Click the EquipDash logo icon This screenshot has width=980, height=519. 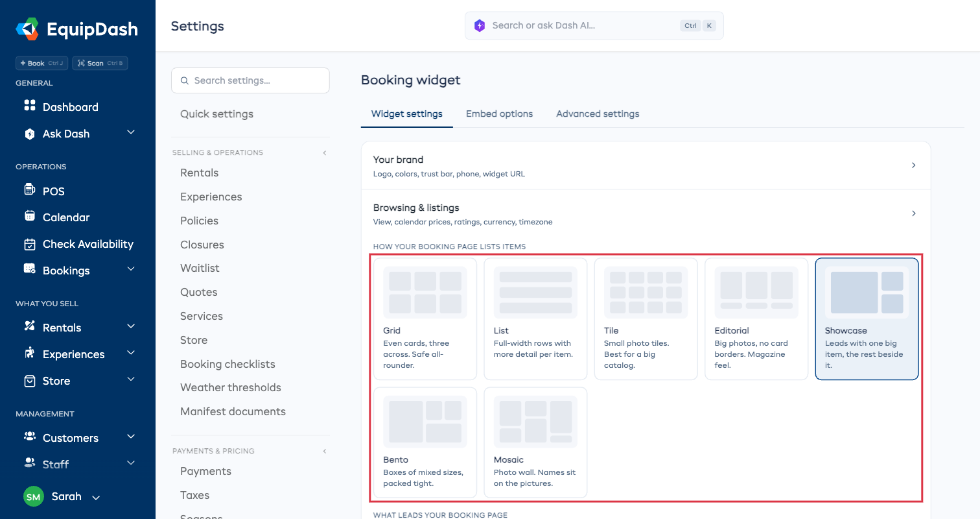point(28,29)
